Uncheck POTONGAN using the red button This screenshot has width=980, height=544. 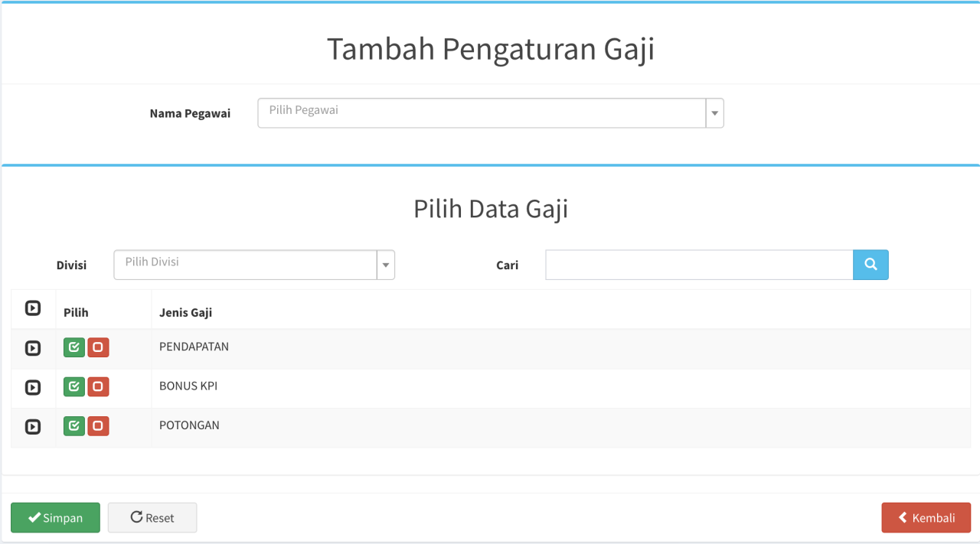[98, 426]
